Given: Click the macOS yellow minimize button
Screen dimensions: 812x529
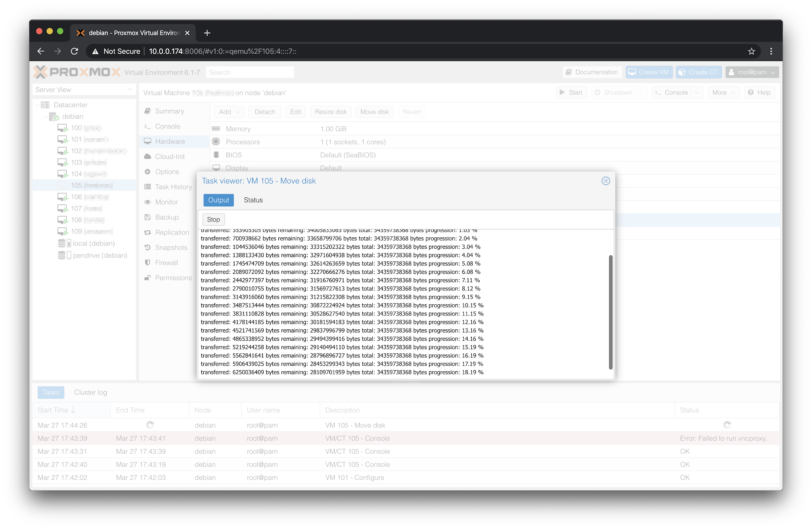Looking at the screenshot, I should coord(50,31).
